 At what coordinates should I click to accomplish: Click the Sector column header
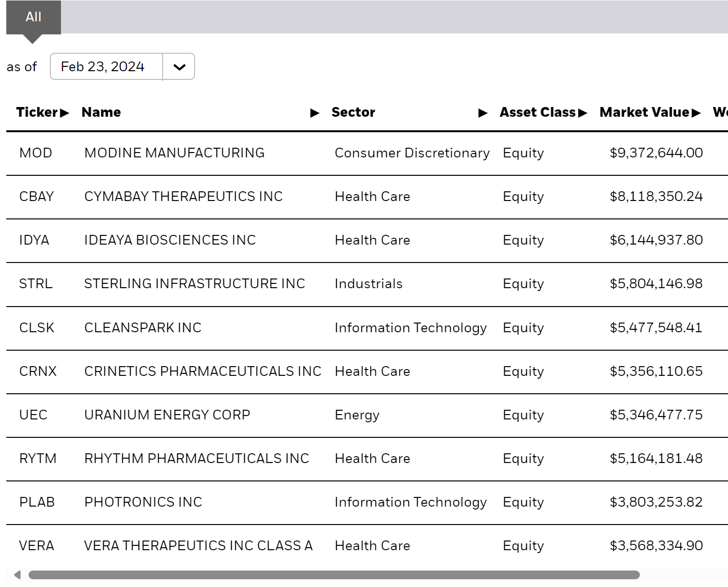353,112
